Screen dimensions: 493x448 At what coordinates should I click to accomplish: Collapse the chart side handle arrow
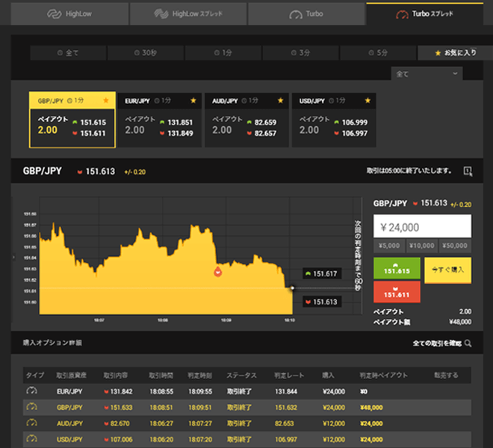pyautogui.click(x=13, y=258)
